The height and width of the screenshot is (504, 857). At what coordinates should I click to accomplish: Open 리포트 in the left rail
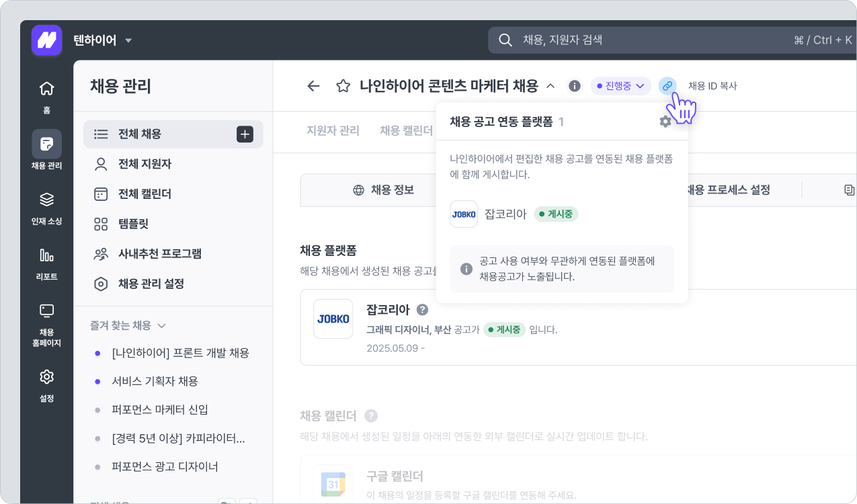(x=46, y=263)
